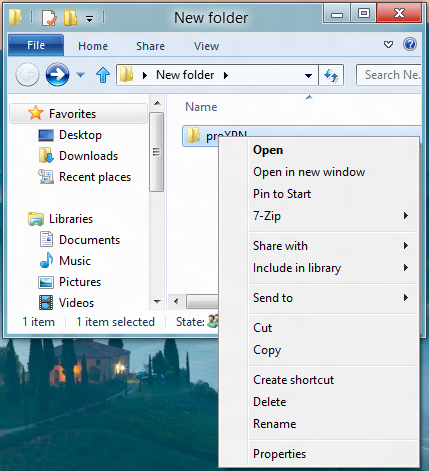
Task: Maximize the New folder window
Action: 363,14
